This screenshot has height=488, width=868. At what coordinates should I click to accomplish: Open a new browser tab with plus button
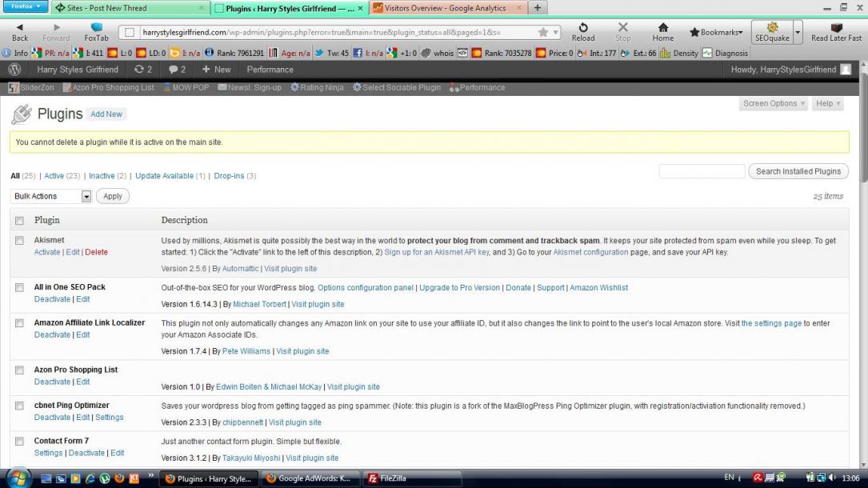click(537, 8)
